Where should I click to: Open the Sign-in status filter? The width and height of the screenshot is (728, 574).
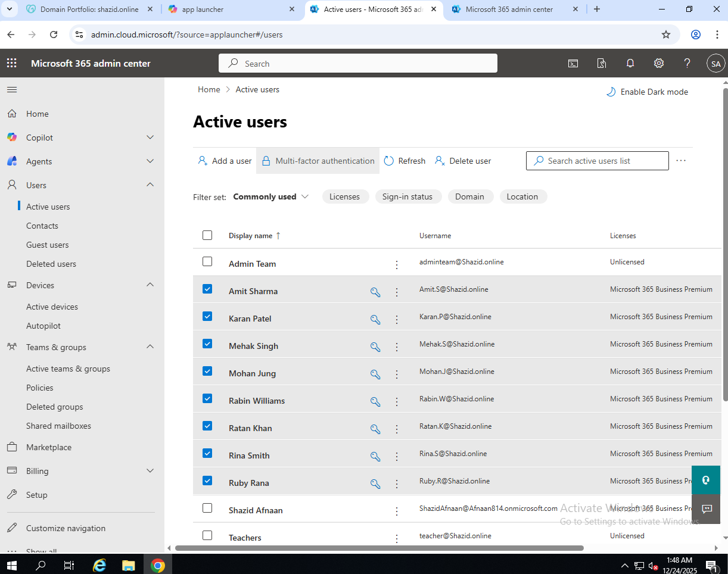pyautogui.click(x=407, y=196)
